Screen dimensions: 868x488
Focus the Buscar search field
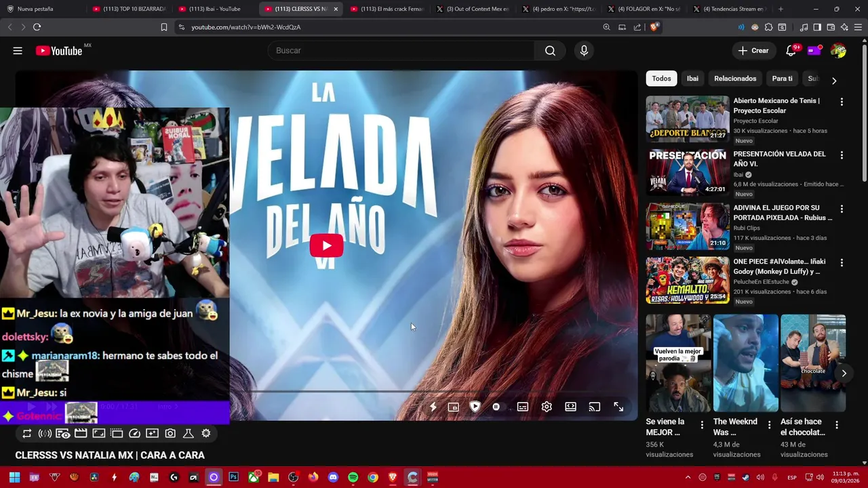pos(401,51)
